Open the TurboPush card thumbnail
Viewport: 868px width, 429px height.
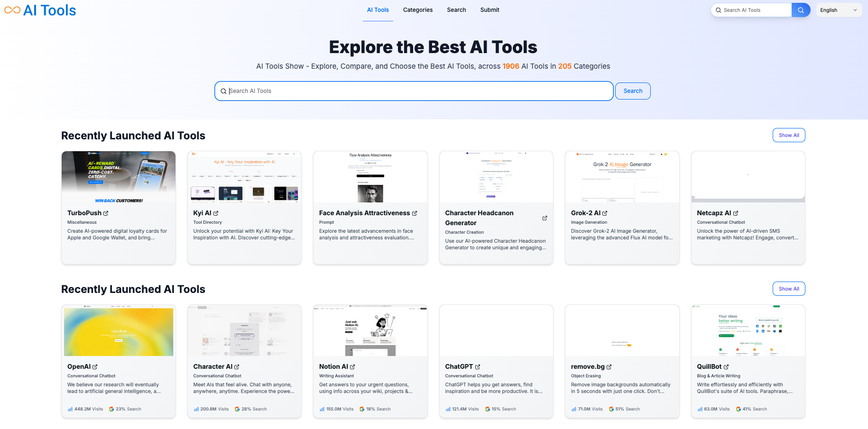pos(119,177)
